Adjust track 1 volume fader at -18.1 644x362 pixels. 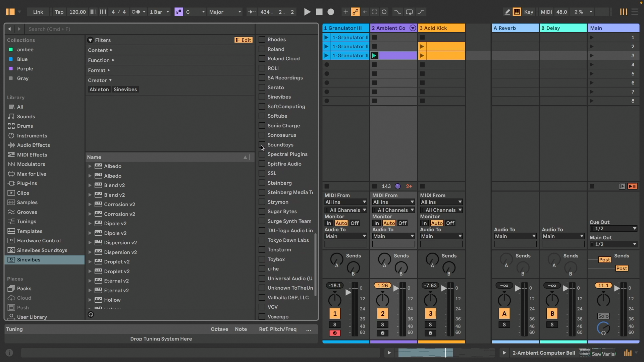(x=348, y=292)
